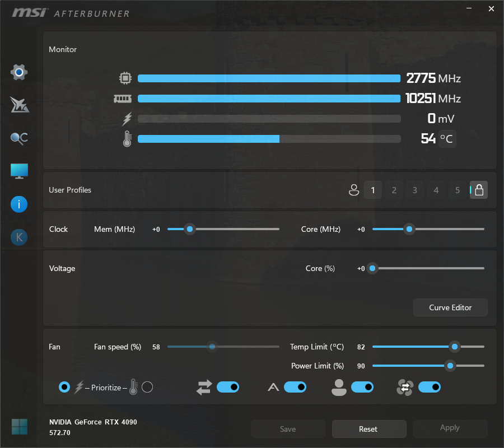Toggle the fan sync switch
The height and width of the screenshot is (448, 504).
click(430, 387)
